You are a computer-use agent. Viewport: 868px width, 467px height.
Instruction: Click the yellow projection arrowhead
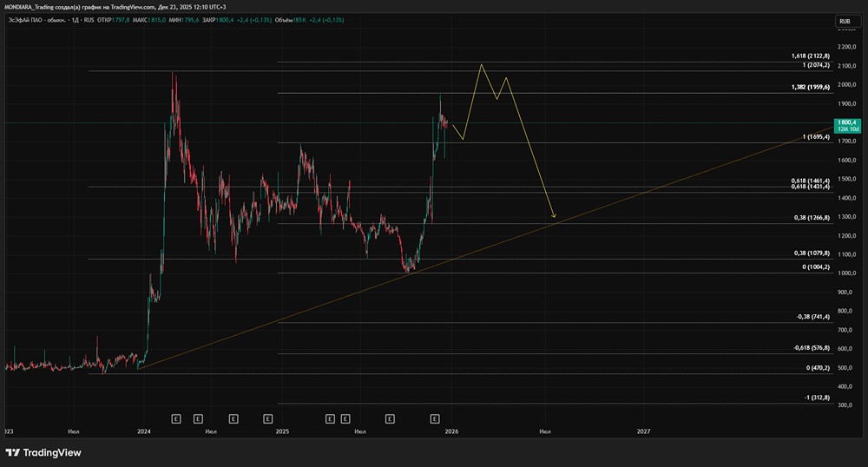coord(553,215)
